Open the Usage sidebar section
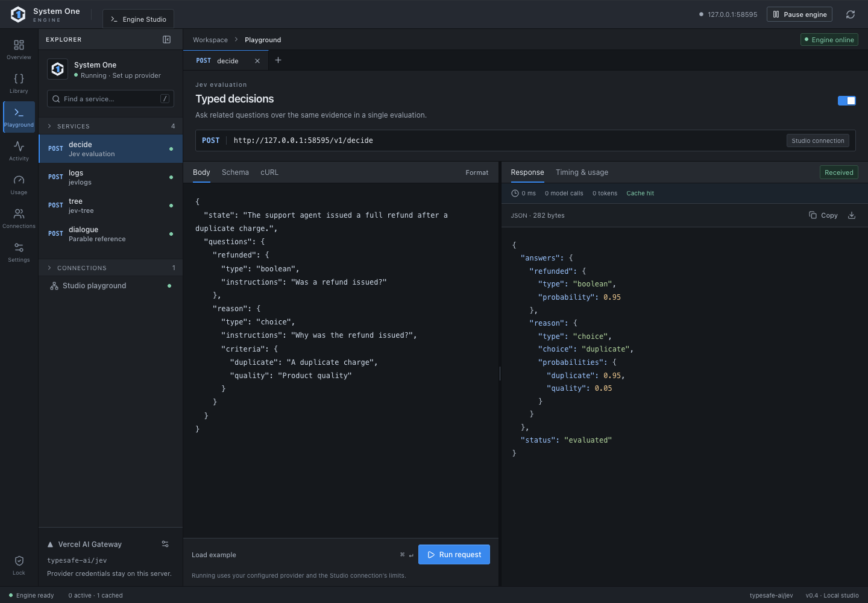 click(19, 185)
